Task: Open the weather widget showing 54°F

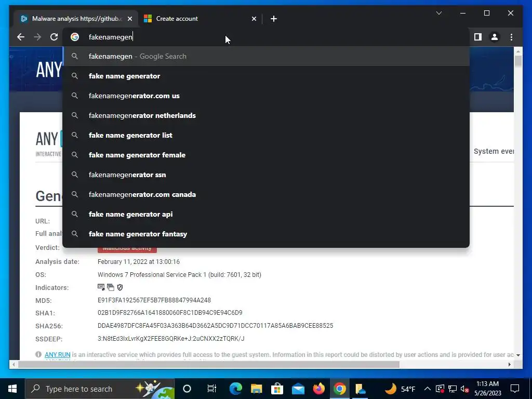Action: coord(400,389)
